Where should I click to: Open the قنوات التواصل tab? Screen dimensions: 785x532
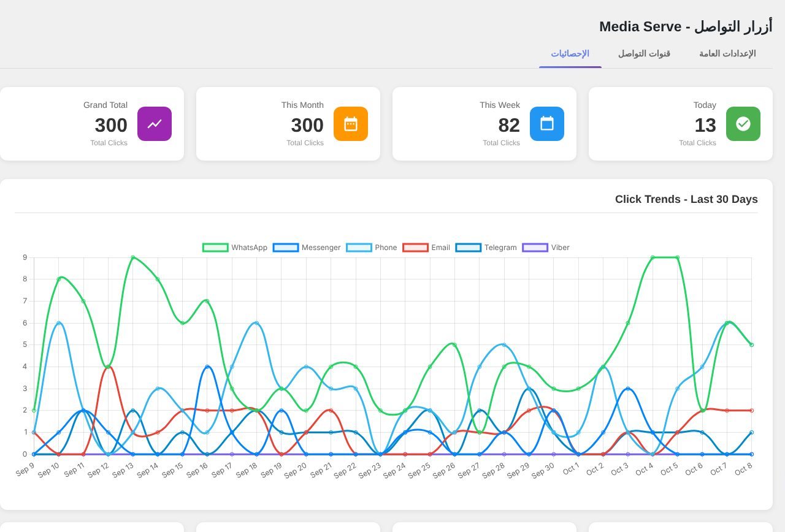644,53
